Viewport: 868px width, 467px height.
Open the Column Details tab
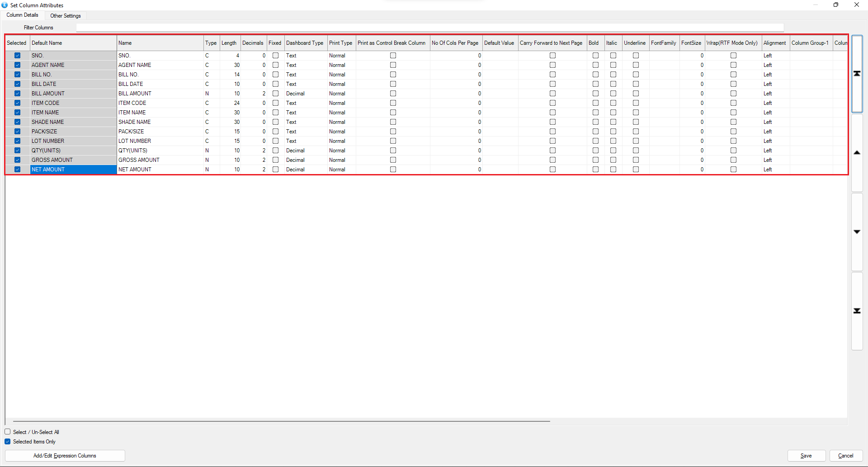coord(23,15)
